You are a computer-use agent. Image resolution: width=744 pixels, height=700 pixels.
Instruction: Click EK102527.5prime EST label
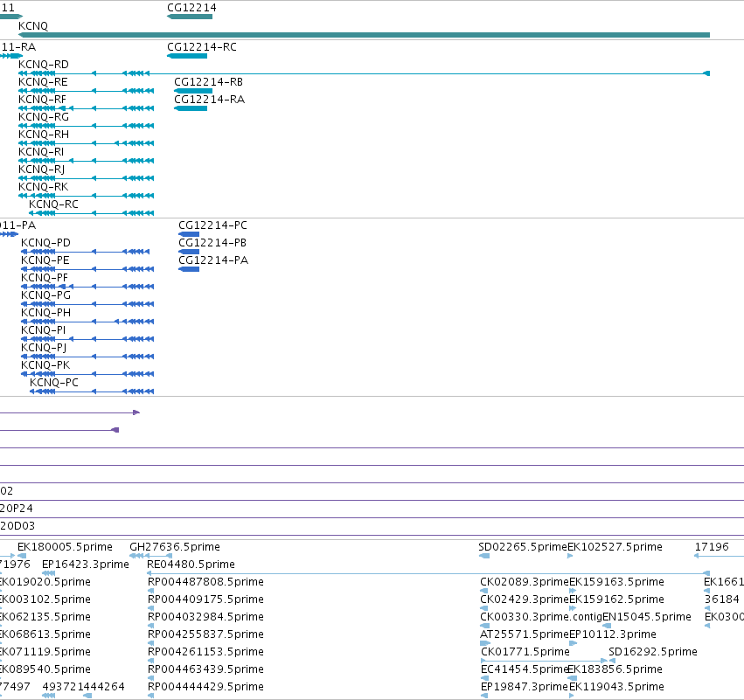[615, 547]
